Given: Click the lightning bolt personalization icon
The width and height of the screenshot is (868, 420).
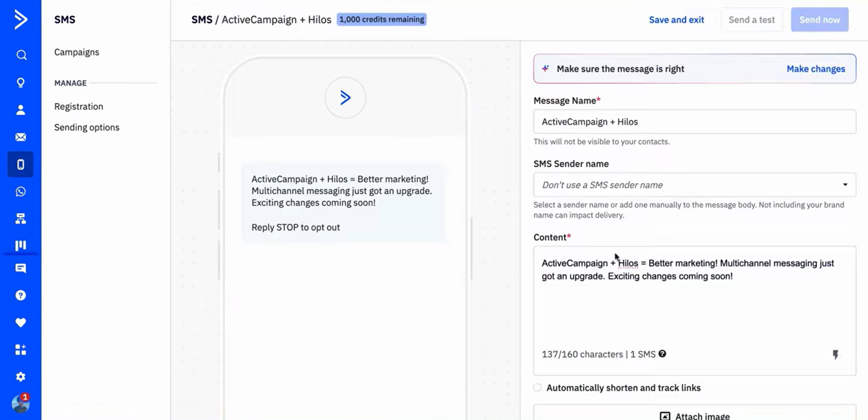Looking at the screenshot, I should (835, 355).
